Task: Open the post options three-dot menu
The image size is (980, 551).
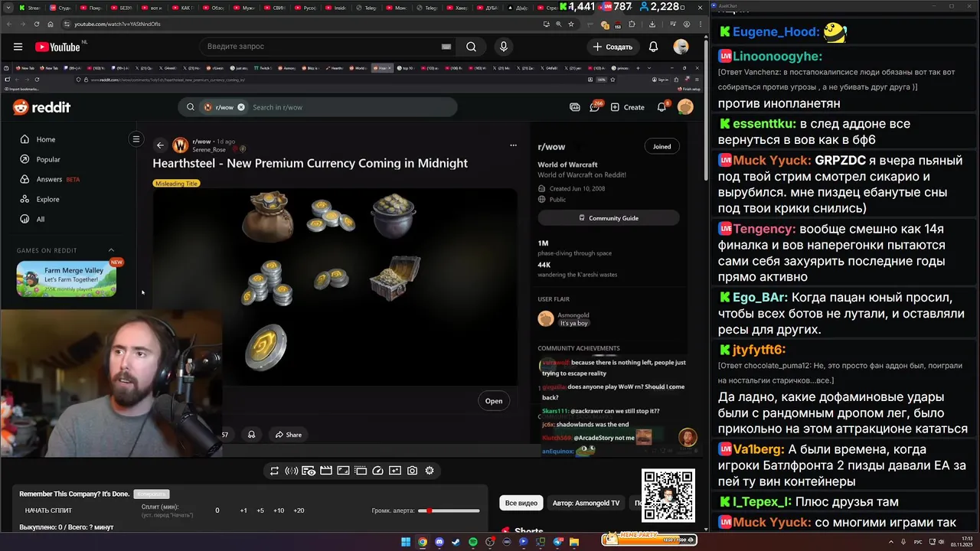Action: point(513,145)
